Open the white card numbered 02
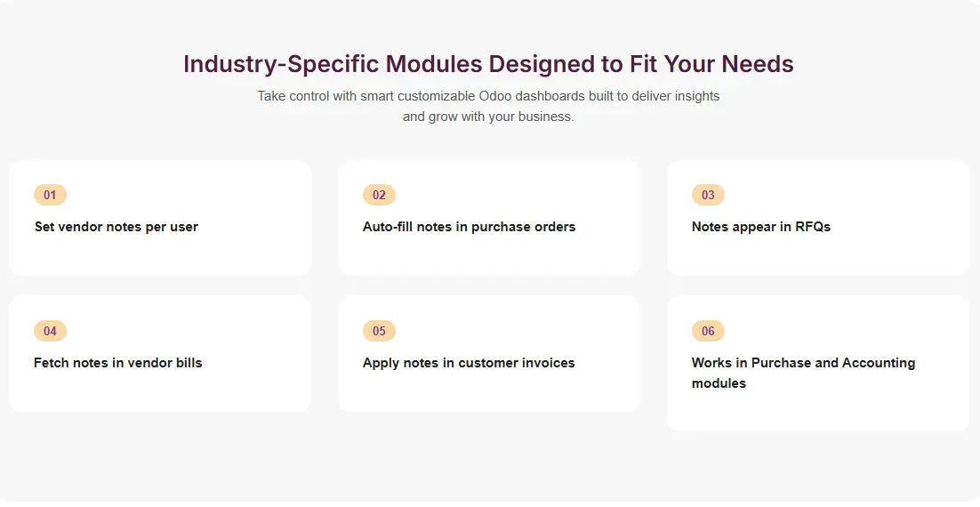This screenshot has width=980, height=507. tap(488, 253)
